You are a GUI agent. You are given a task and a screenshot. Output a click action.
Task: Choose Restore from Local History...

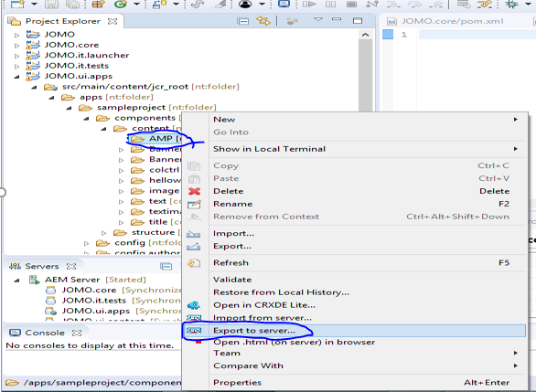(x=368, y=292)
